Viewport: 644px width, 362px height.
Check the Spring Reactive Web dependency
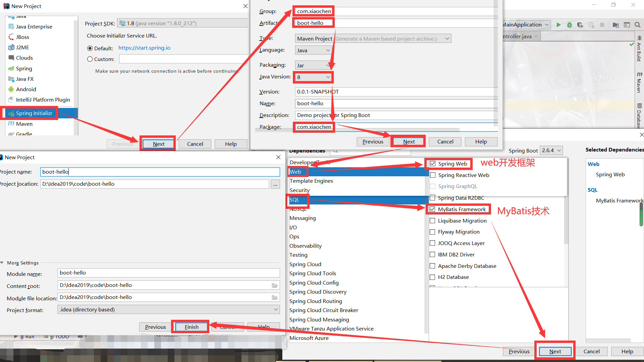pos(433,175)
